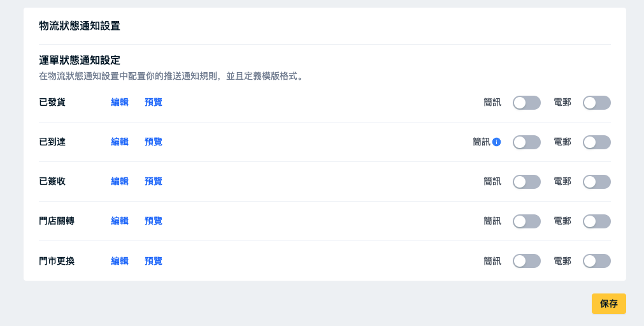Click the info icon next to 已到達 簡訊
The image size is (644, 326).
(497, 142)
